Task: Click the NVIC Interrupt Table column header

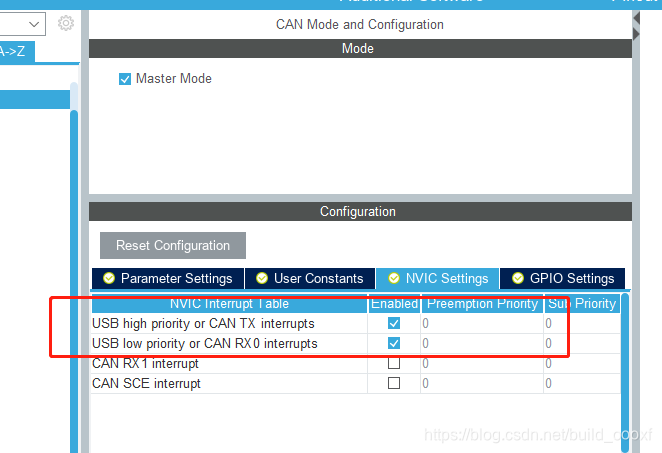Action: [229, 304]
